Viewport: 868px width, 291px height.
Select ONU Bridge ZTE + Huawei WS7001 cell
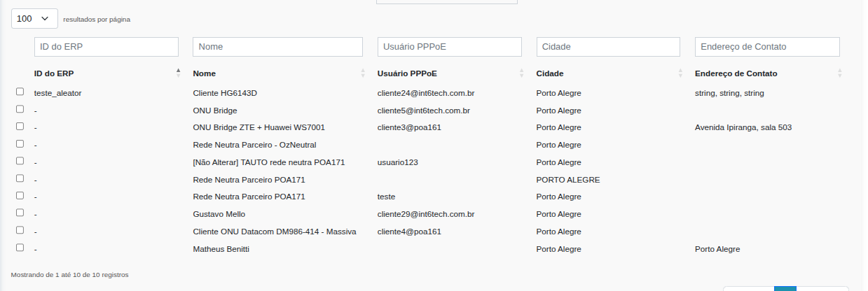pyautogui.click(x=259, y=127)
